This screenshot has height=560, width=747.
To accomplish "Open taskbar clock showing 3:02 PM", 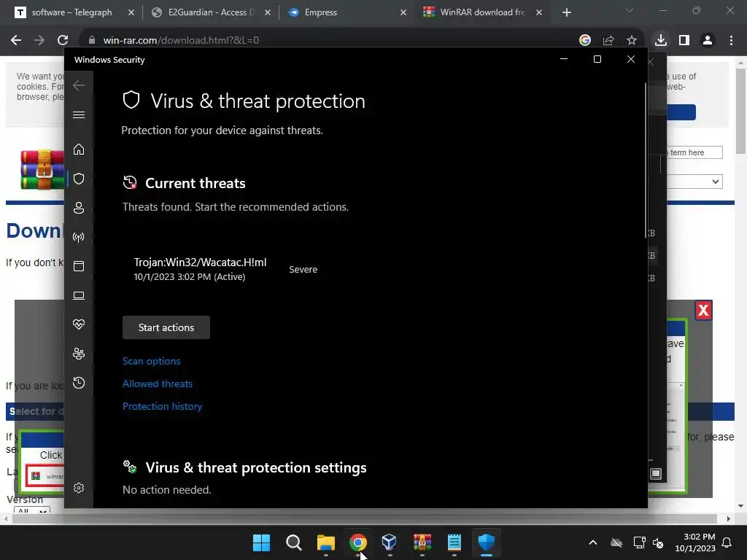I will (x=695, y=542).
